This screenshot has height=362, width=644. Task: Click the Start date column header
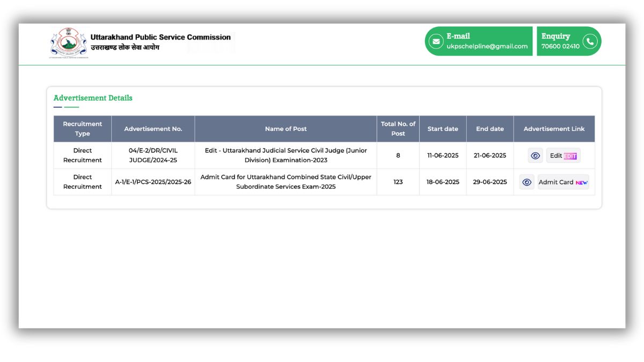(x=443, y=129)
